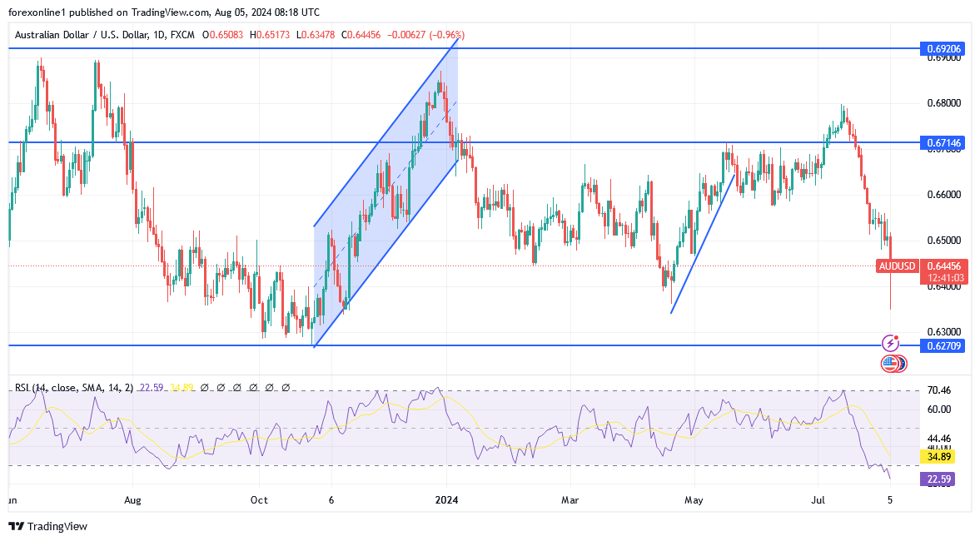Click the purple lightning event icon

890,343
